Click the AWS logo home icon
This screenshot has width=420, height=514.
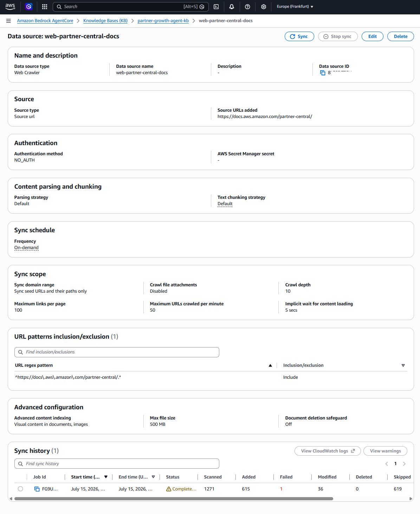[x=10, y=6]
